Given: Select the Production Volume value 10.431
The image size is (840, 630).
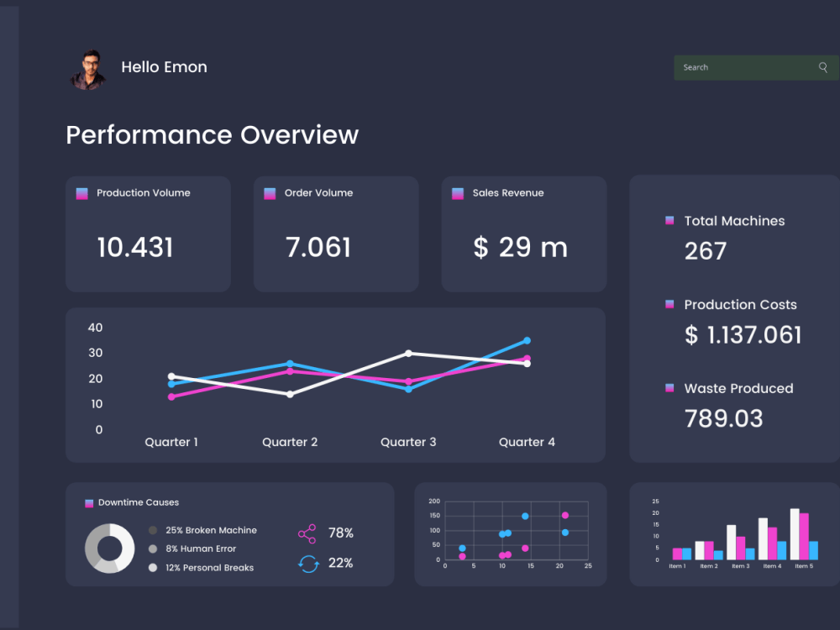Looking at the screenshot, I should point(135,248).
